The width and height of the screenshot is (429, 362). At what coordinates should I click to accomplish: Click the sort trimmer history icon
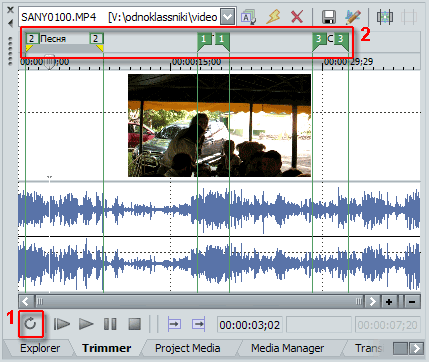coord(248,17)
